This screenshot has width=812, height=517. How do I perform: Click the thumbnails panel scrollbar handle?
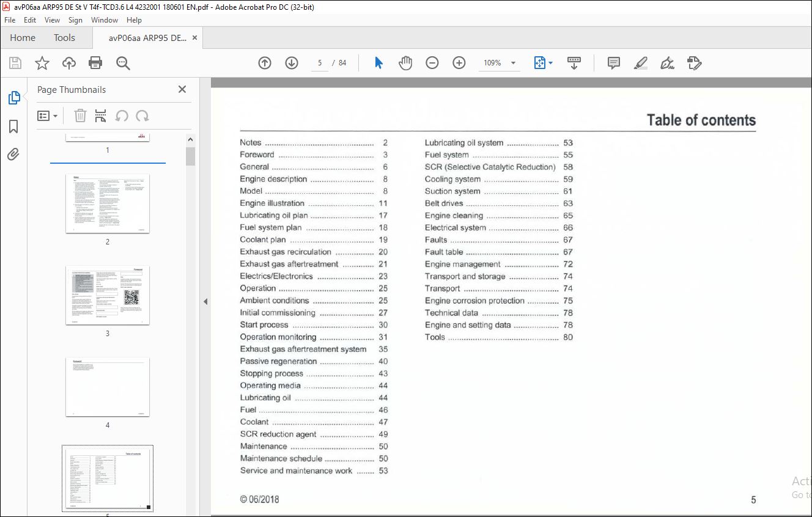tap(190, 156)
